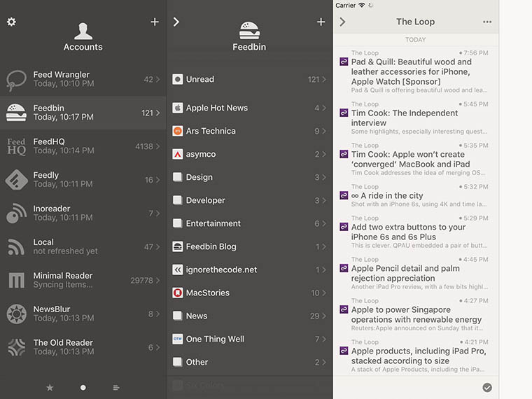Expand MacStories via its chevron
This screenshot has width=532, height=399.
(324, 293)
